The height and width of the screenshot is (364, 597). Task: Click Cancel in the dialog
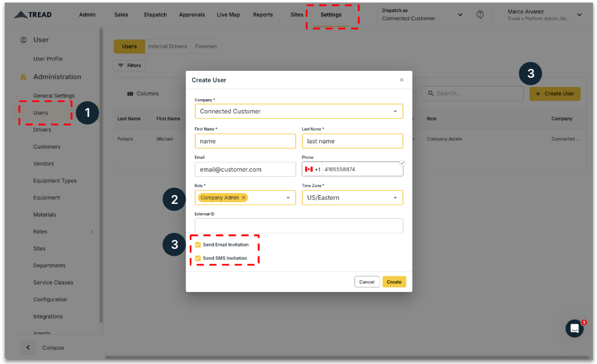coord(366,282)
